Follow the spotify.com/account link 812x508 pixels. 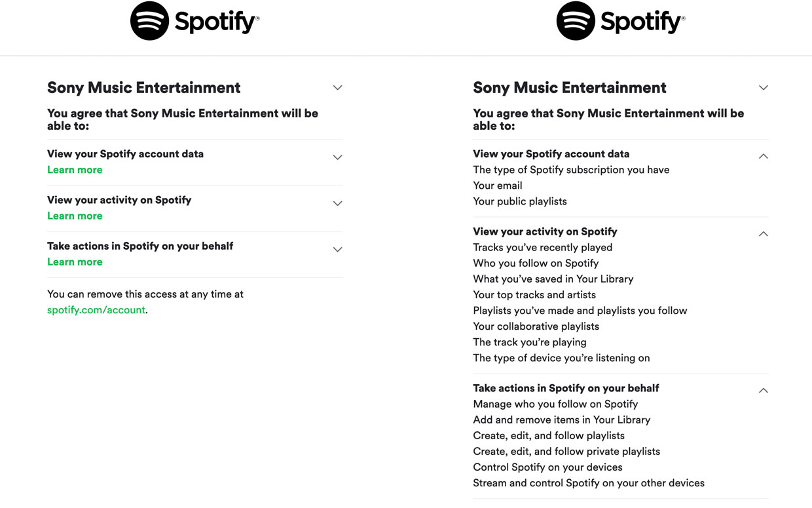coord(96,310)
